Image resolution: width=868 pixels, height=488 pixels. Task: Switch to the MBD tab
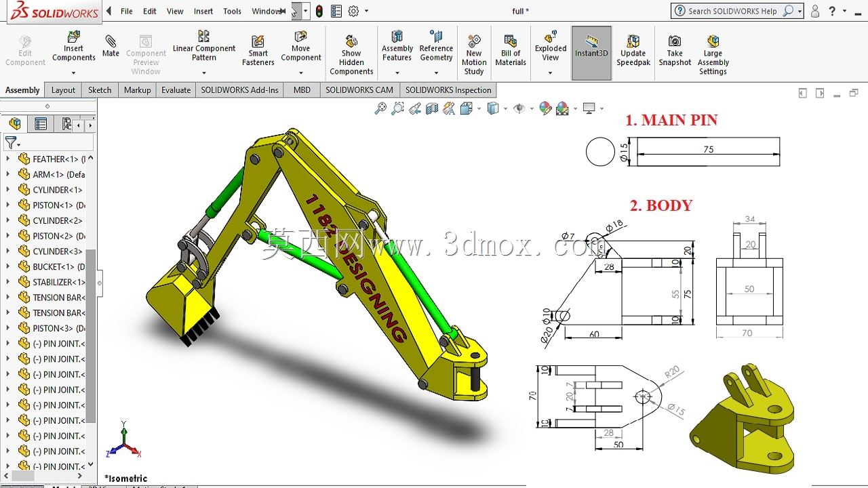tap(302, 90)
